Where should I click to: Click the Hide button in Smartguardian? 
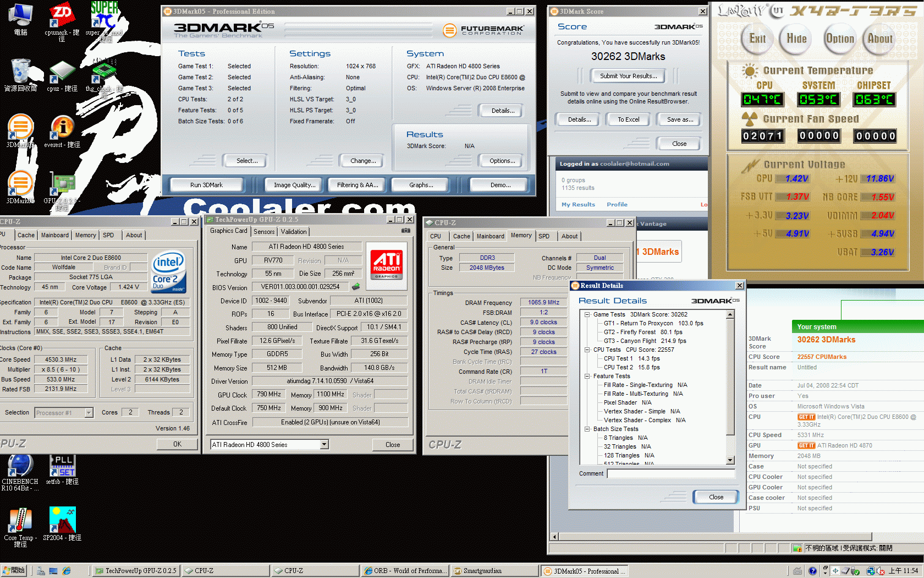click(796, 39)
